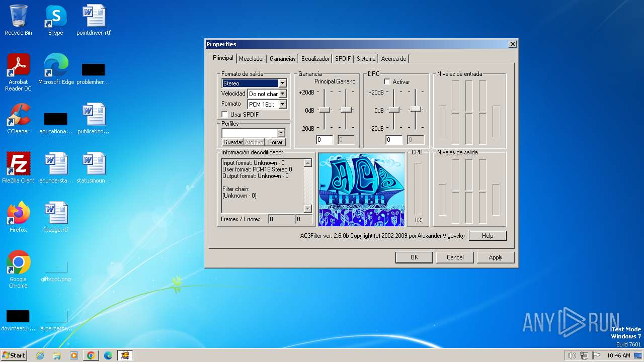This screenshot has width=644, height=362.
Task: Switch to the Ganancias tab
Action: (x=283, y=59)
